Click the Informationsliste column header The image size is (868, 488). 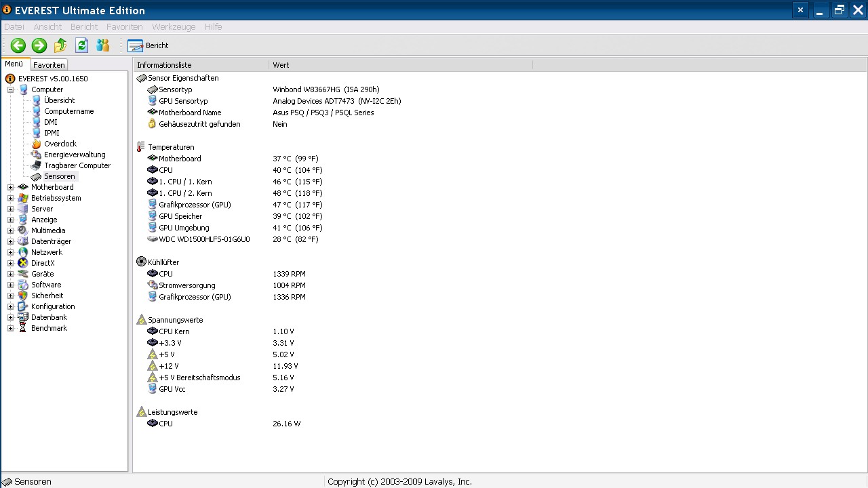pos(201,65)
